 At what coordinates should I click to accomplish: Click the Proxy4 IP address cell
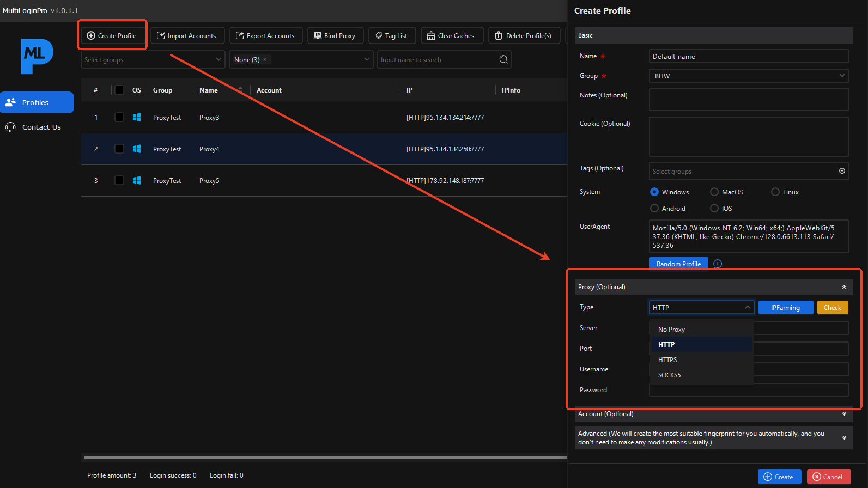tap(445, 149)
